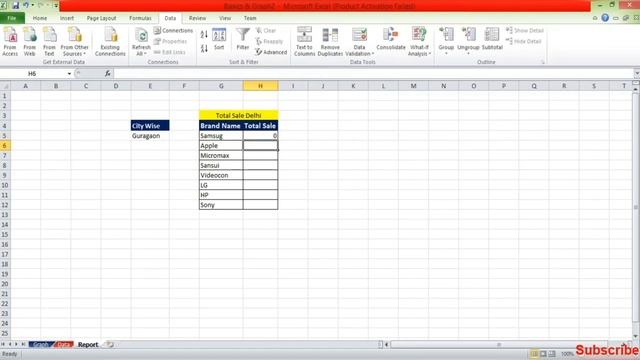Select the Report sheet tab

pos(88,345)
